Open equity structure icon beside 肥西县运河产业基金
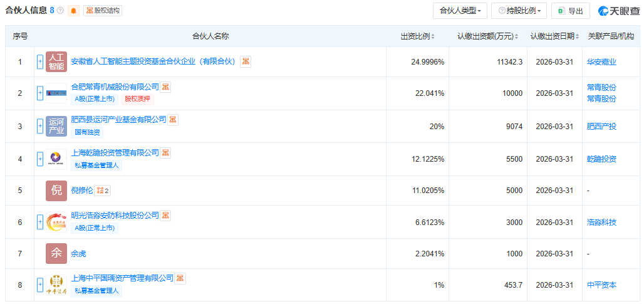644x304 pixels. pos(173,120)
